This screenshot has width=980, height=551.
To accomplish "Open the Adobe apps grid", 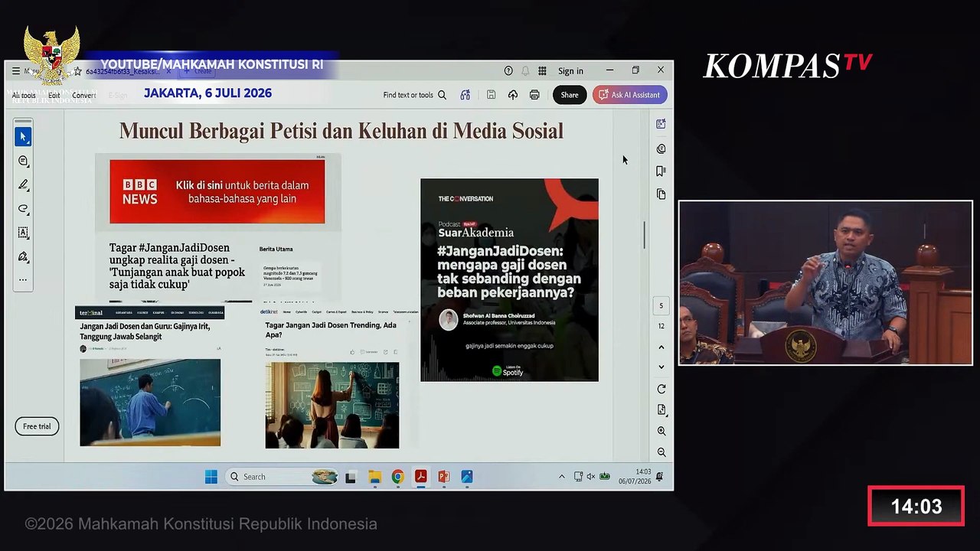I will tap(542, 71).
